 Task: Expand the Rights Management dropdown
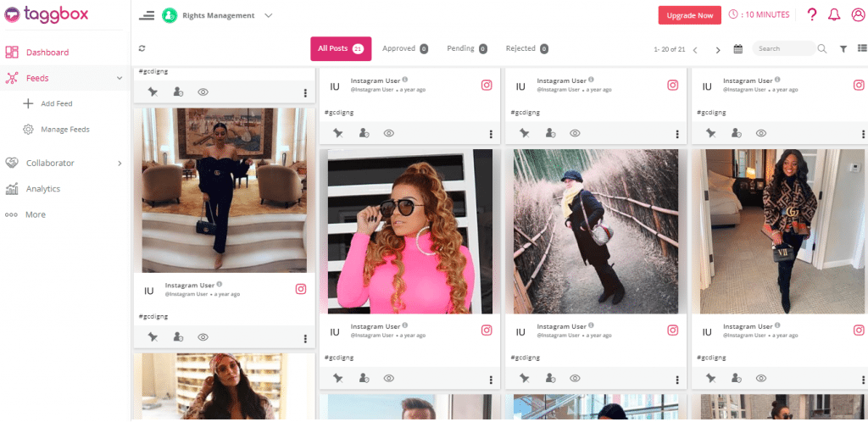(268, 15)
